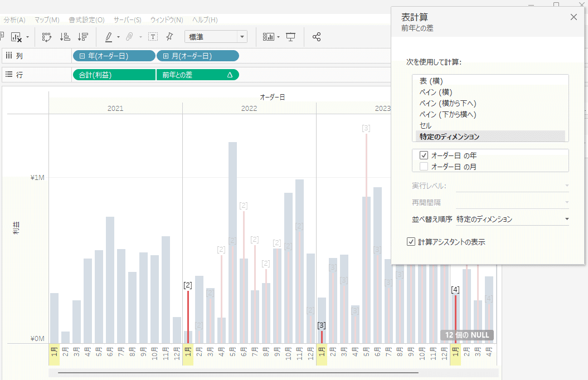Image resolution: width=588 pixels, height=380 pixels.
Task: Expand the 月(オーダー日) pill plus icon
Action: pyautogui.click(x=166, y=56)
